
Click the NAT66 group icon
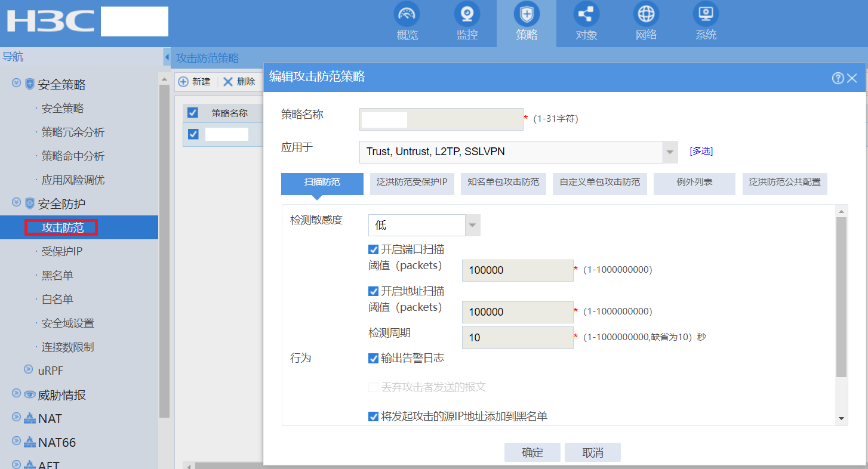click(x=30, y=442)
